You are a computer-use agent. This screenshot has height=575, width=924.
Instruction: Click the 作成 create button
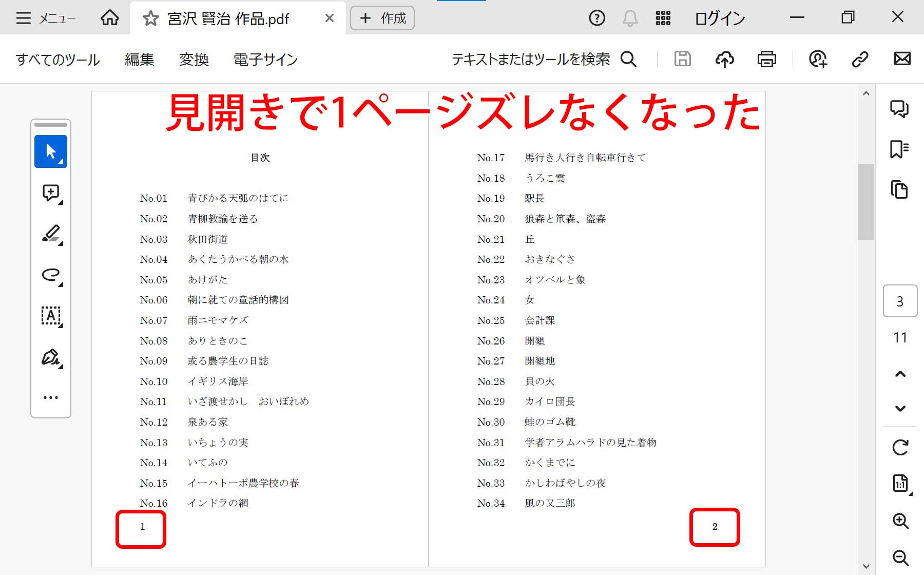(x=382, y=18)
